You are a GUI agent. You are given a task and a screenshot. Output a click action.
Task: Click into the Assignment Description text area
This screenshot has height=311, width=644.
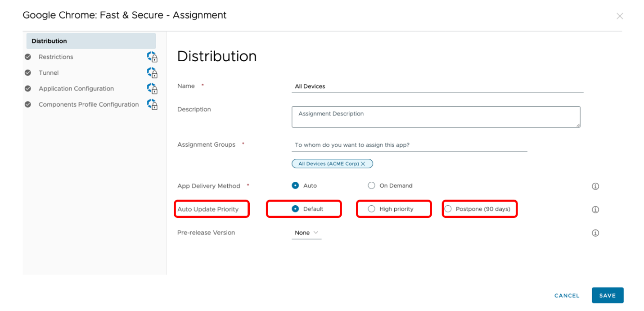click(x=436, y=117)
